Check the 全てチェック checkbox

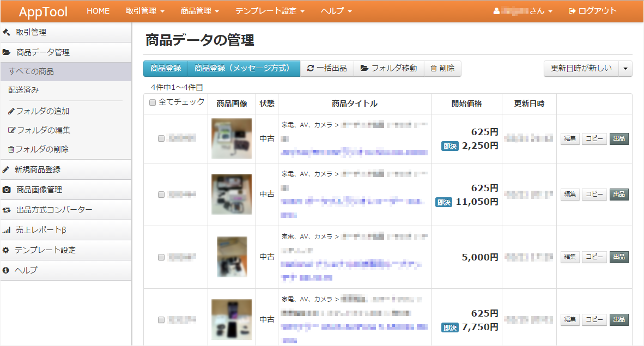coord(153,102)
